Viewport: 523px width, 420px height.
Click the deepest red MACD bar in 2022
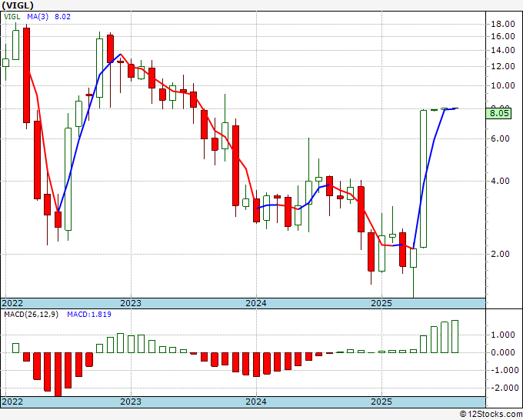tap(58, 375)
